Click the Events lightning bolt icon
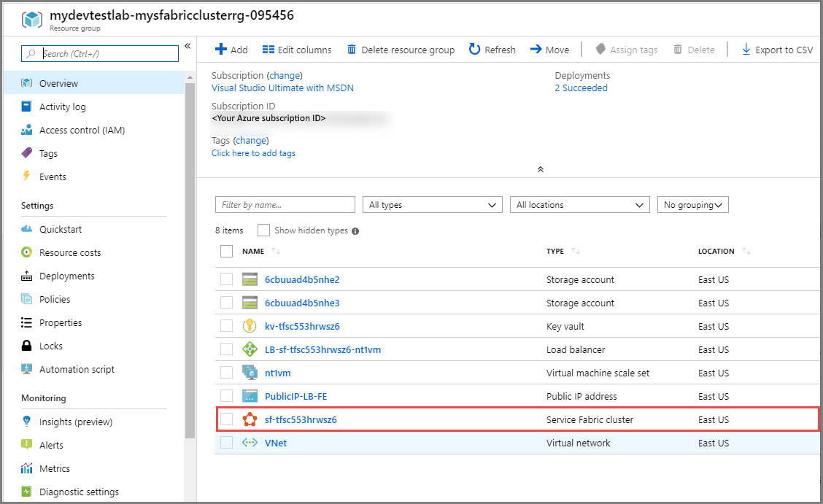The image size is (823, 504). coord(26,176)
